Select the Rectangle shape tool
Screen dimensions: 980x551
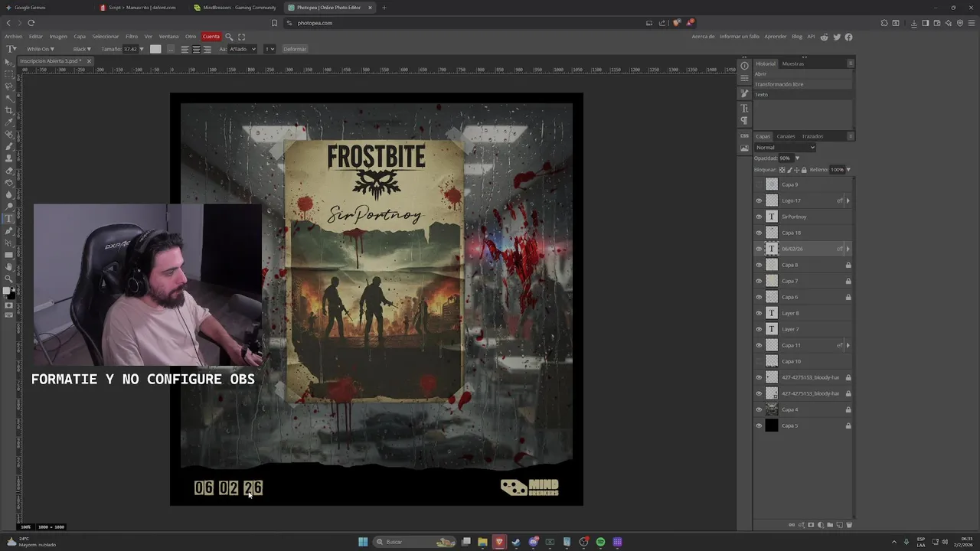click(x=8, y=255)
